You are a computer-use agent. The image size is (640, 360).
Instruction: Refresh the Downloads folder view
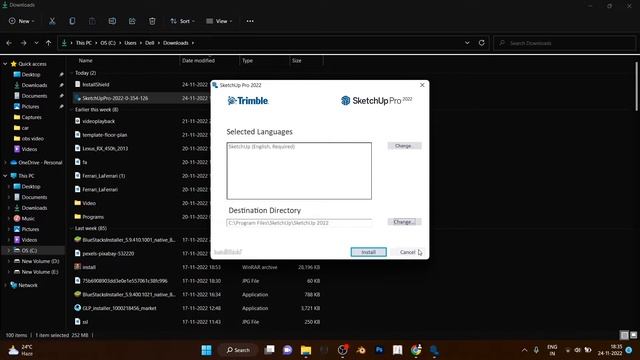482,43
